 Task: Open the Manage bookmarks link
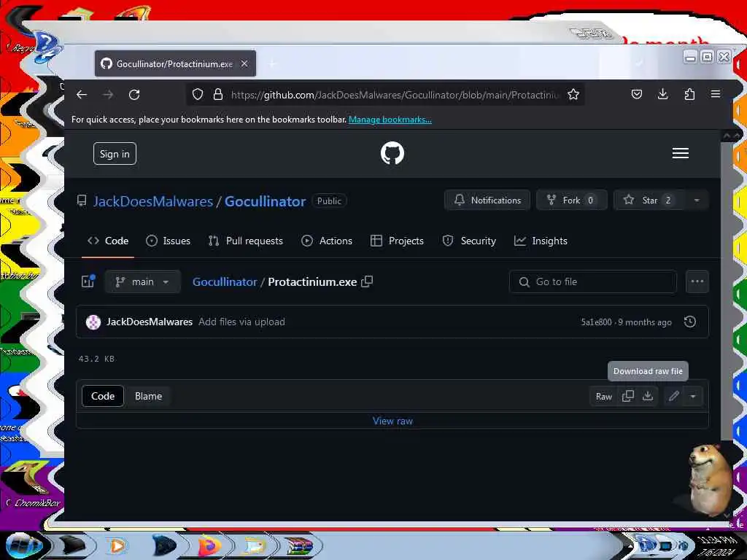[x=390, y=120]
